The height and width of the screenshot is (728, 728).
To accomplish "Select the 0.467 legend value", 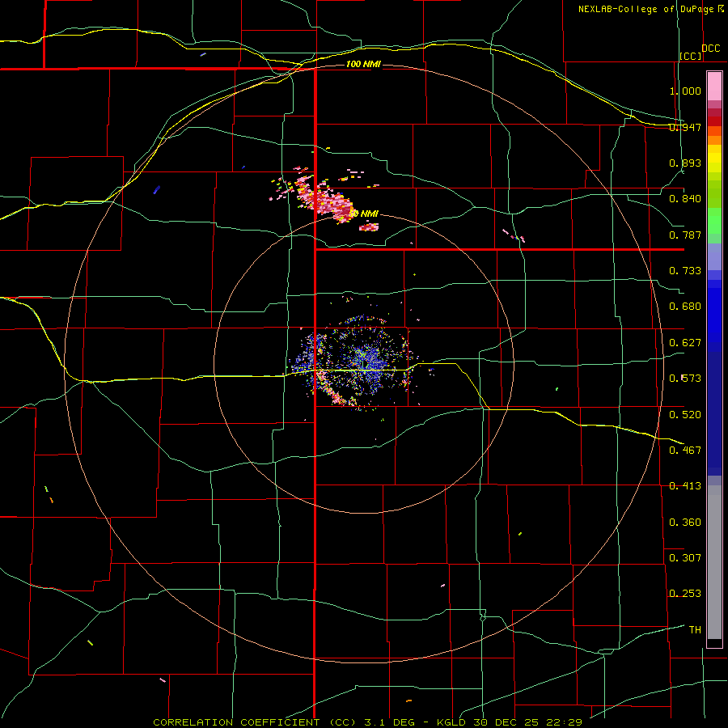I will (685, 451).
